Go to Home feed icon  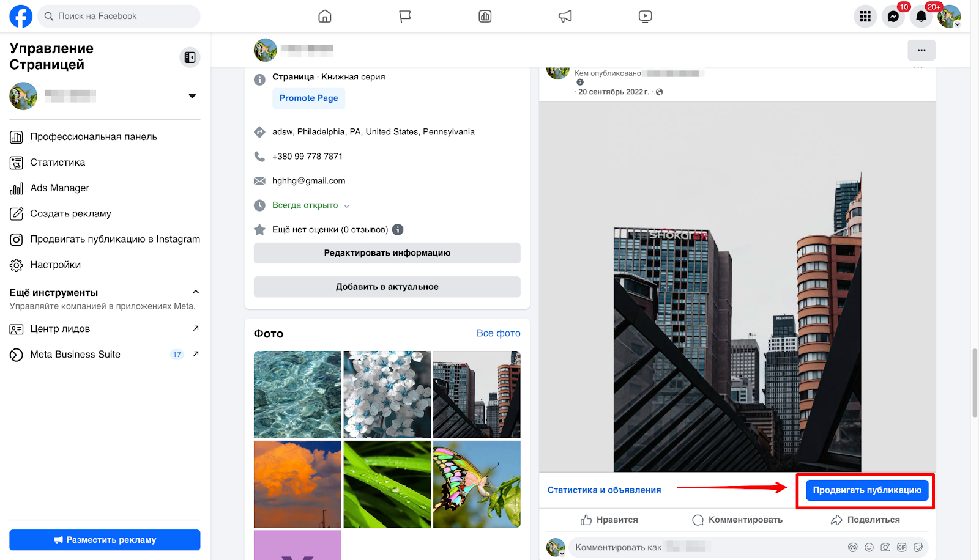[x=325, y=17]
